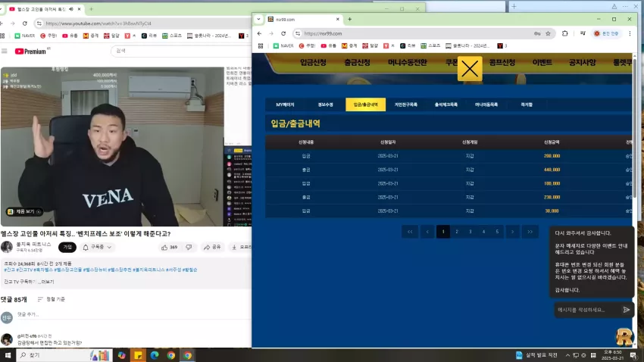644x362 pixels.
Task: Open Chrome three-dot menu in right window
Action: [630, 33]
